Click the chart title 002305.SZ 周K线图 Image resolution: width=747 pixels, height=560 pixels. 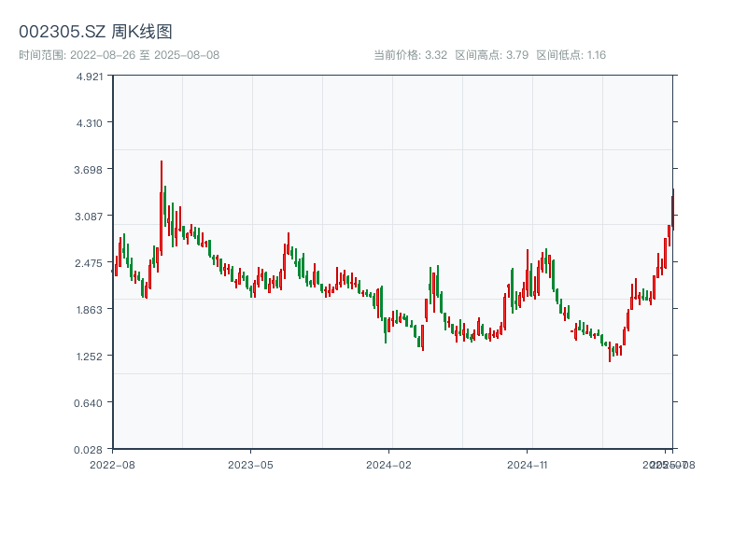[x=95, y=32]
